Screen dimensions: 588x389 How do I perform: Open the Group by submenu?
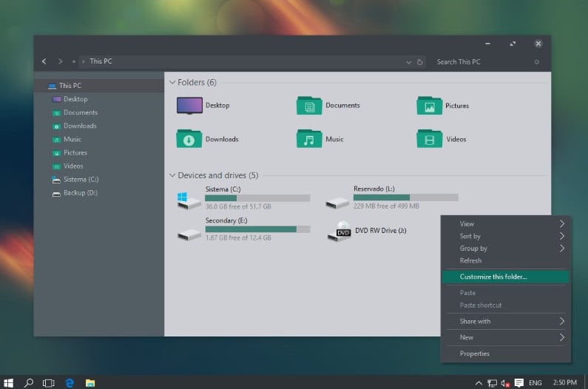tap(505, 248)
